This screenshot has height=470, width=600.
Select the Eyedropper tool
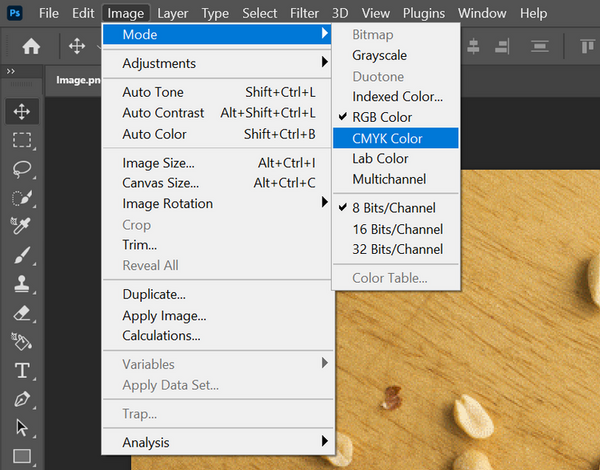[x=22, y=226]
